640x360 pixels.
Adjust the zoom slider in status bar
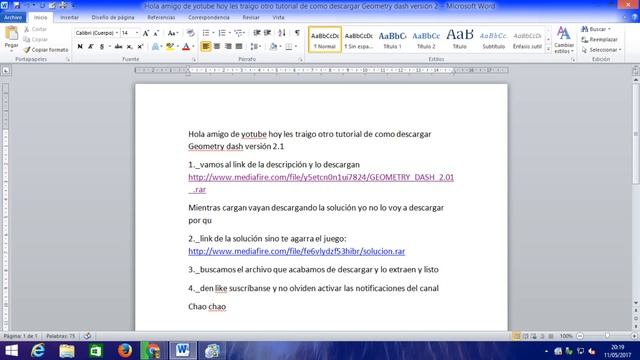[607, 336]
